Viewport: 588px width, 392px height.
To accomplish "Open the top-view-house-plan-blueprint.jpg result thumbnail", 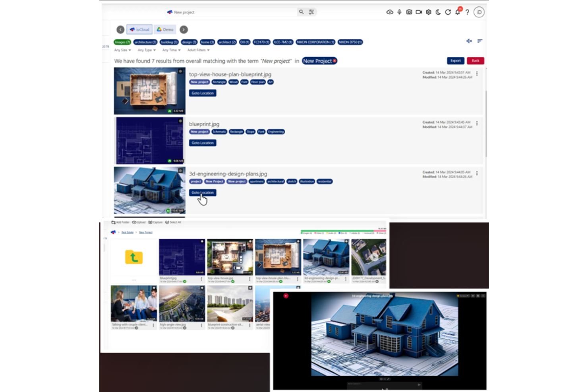I will [x=149, y=91].
